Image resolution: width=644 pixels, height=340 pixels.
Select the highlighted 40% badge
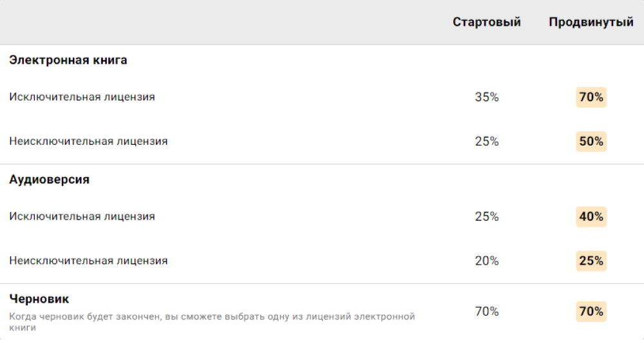591,216
